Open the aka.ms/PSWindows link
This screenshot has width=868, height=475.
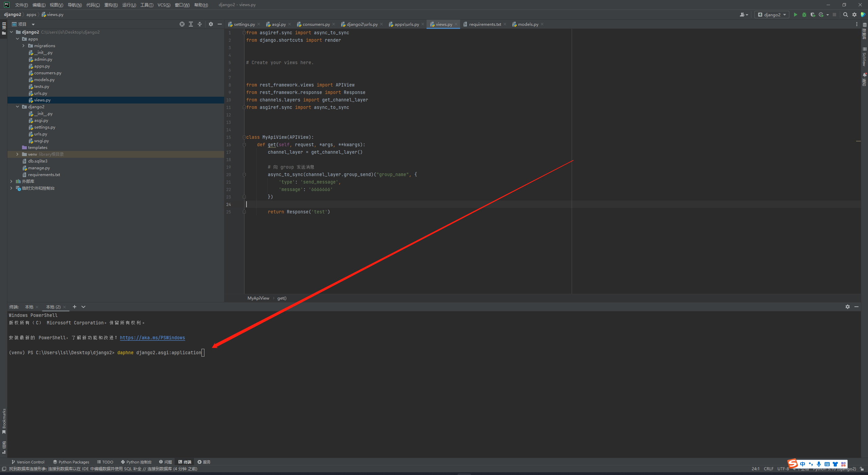[x=152, y=338]
